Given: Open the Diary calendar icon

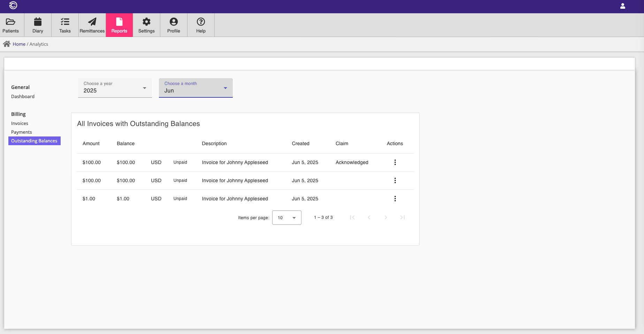Looking at the screenshot, I should 38,22.
